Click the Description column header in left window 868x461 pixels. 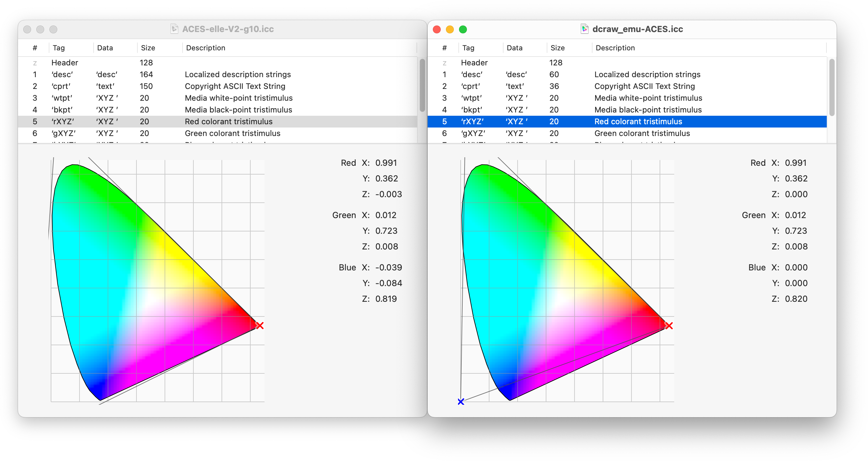(x=205, y=48)
